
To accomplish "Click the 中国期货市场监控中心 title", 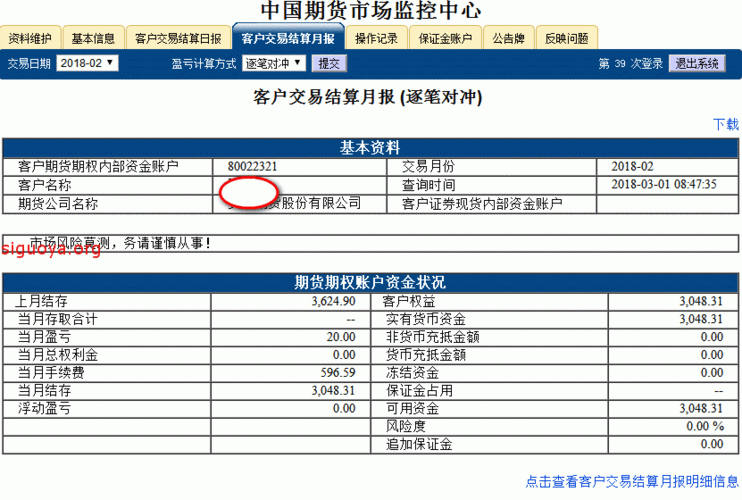I will pos(371,11).
